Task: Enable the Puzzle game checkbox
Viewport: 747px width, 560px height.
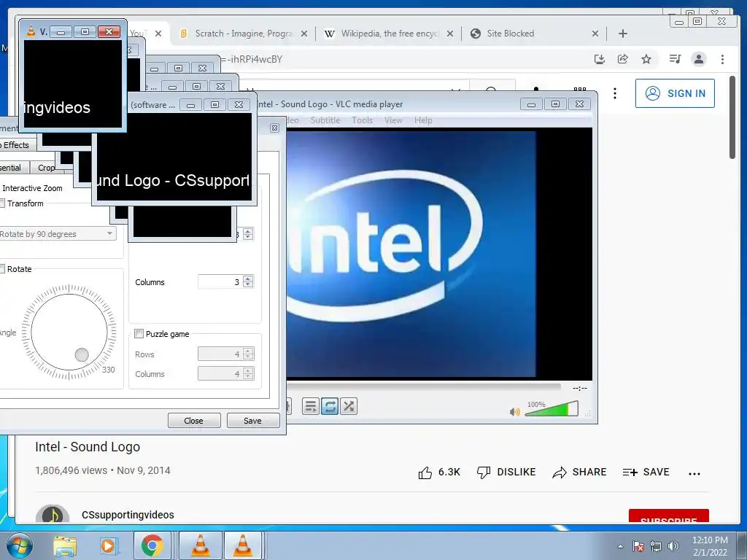Action: pos(139,333)
